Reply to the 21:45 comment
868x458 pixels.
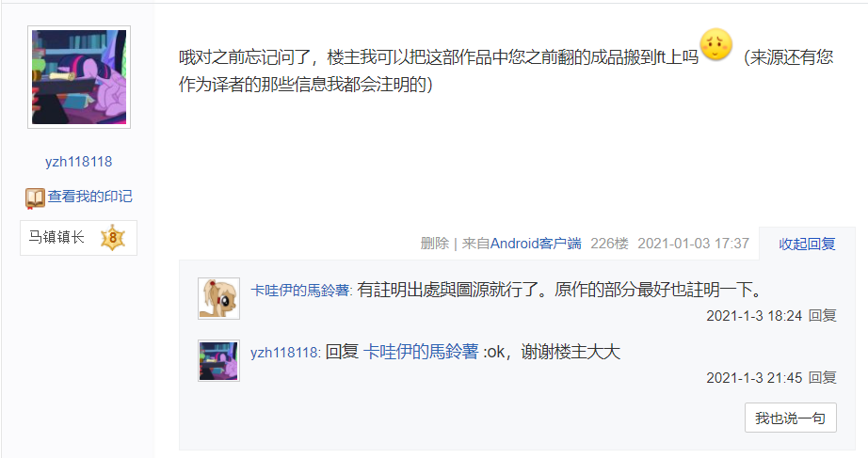[822, 377]
